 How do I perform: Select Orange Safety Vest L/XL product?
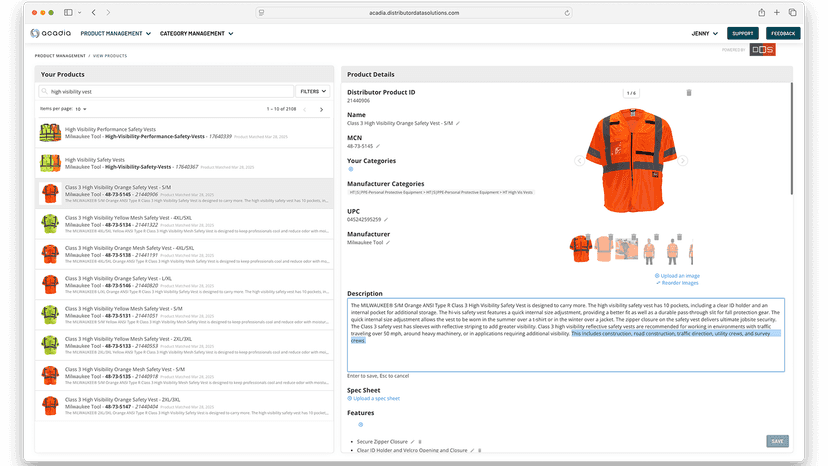pyautogui.click(x=184, y=285)
